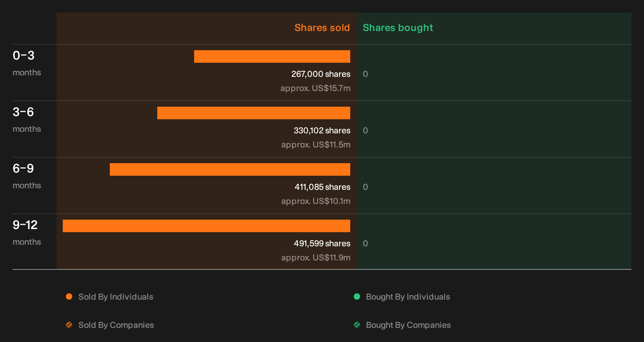This screenshot has height=342, width=644.
Task: Click the bought value 0 in 0-3 months row
Action: [x=365, y=74]
